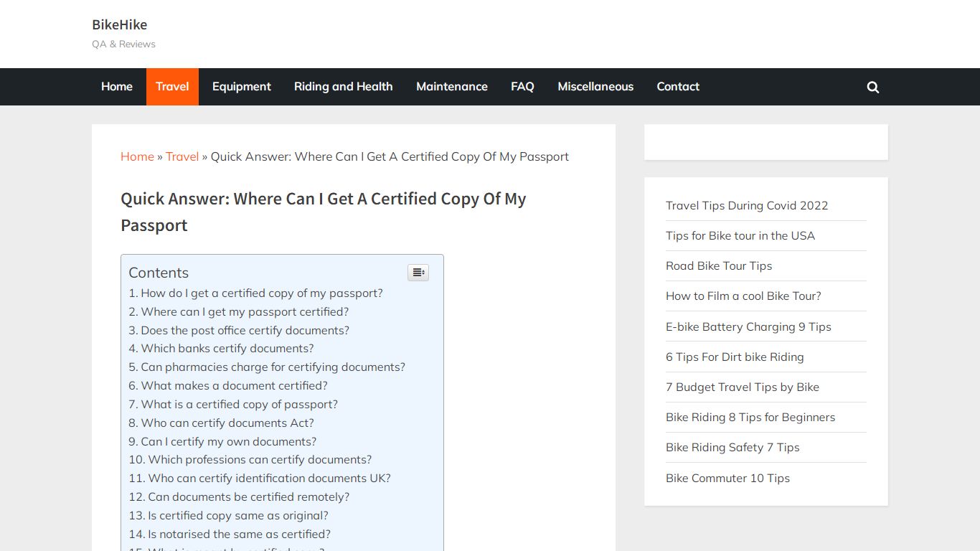
Task: Jump to 'Where can I get my passport certified?'
Action: [x=238, y=311]
